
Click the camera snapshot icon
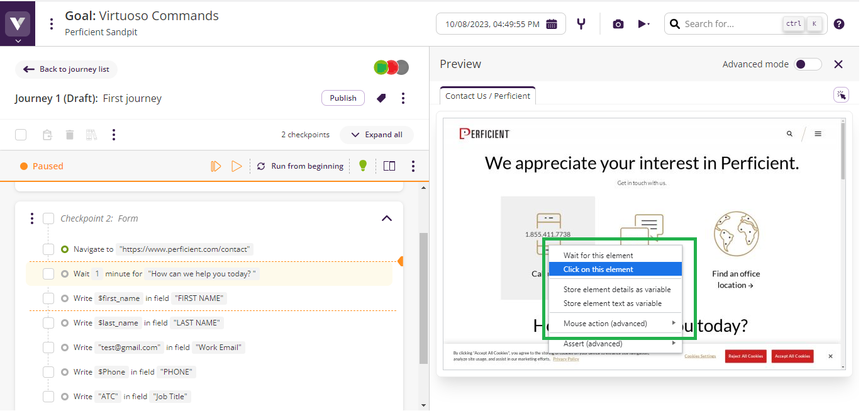(x=618, y=24)
